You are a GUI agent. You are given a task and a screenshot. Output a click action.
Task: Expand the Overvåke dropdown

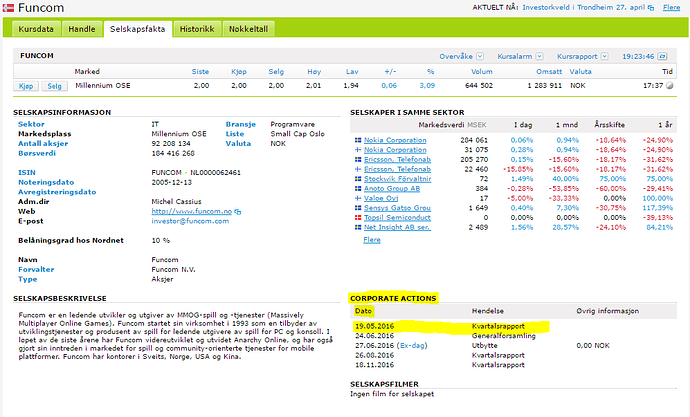tap(480, 56)
